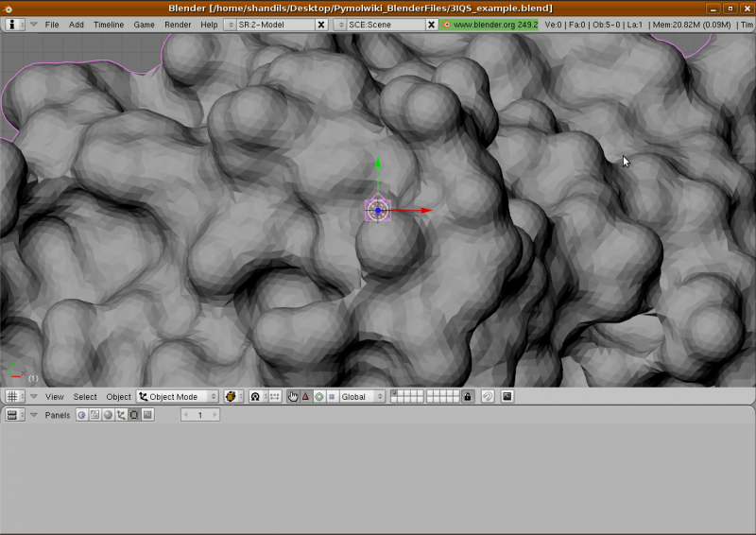Image resolution: width=756 pixels, height=535 pixels.
Task: Open the File menu
Action: pos(51,25)
